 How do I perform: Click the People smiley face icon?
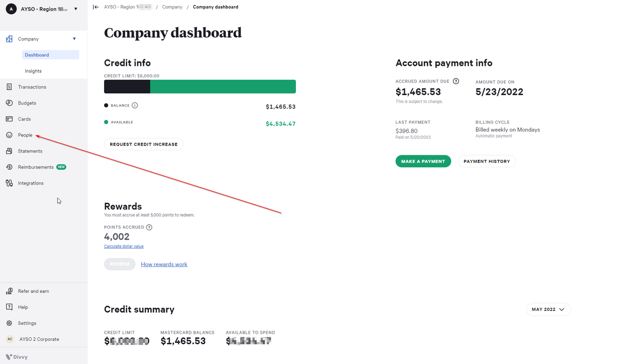click(9, 135)
